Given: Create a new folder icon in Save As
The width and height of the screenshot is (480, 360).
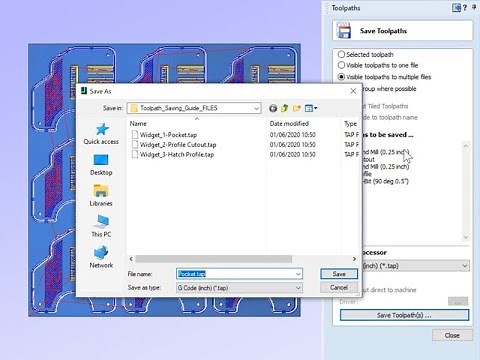Looking at the screenshot, I should pos(297,108).
